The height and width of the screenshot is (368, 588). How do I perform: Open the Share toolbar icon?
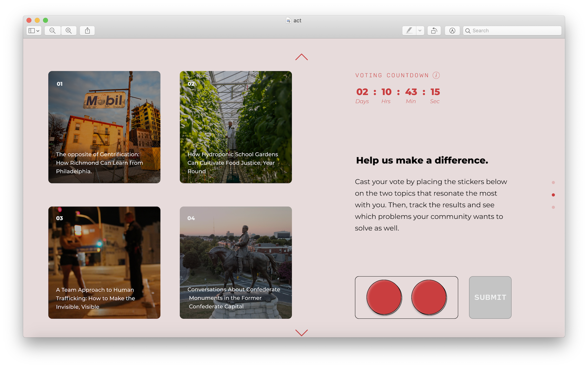87,31
